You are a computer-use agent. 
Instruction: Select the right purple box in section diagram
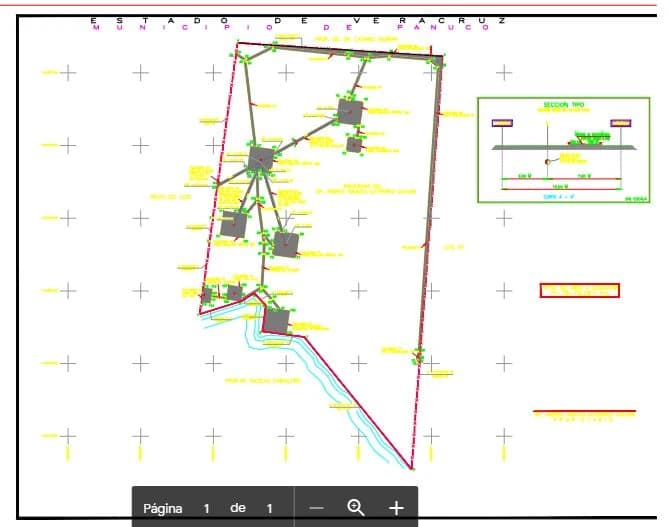point(621,124)
